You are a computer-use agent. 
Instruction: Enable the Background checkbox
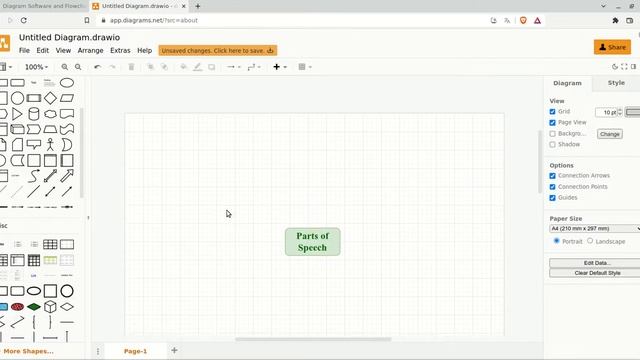552,133
